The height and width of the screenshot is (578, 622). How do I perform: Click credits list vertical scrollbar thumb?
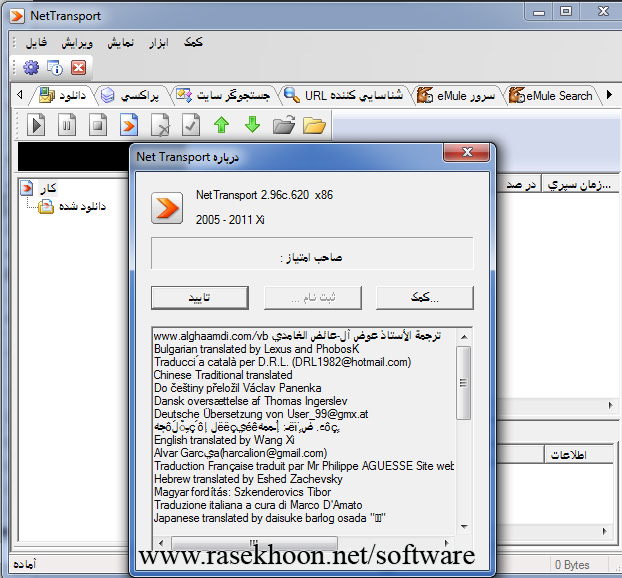463,383
